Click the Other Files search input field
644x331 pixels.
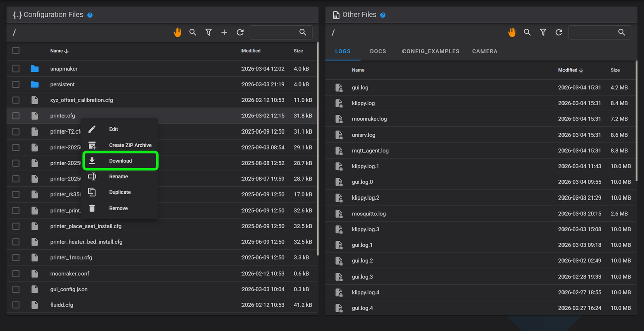593,32
